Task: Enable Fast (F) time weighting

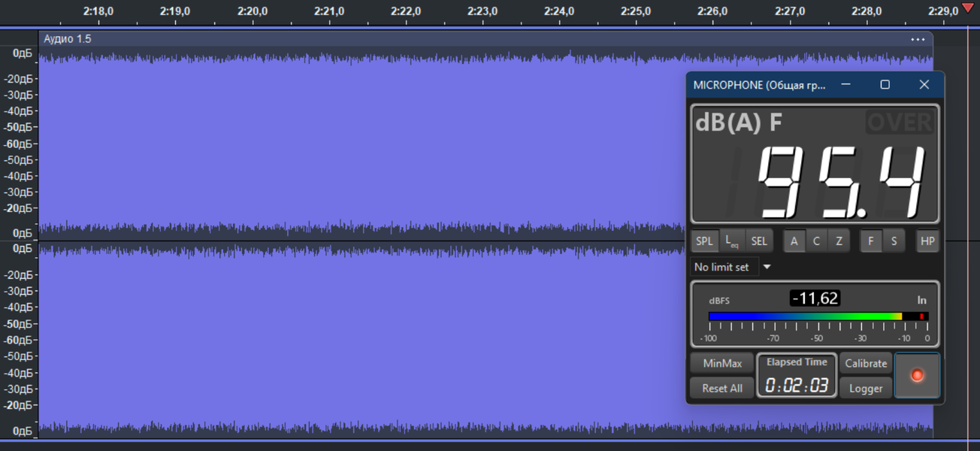Action: [871, 241]
